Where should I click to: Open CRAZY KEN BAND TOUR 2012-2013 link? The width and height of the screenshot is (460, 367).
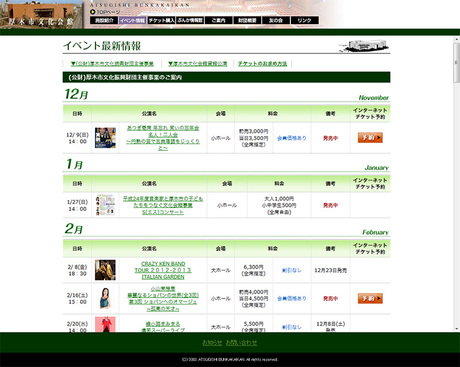pos(163,270)
